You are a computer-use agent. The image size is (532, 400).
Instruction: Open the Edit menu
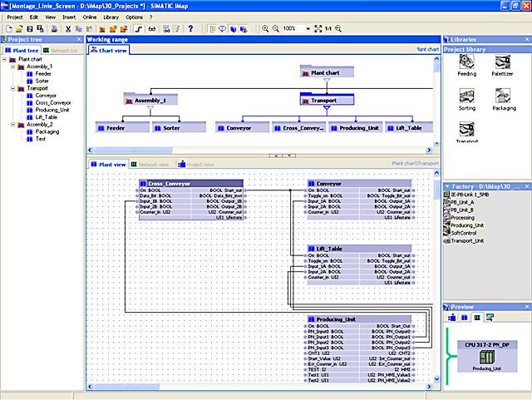[34, 17]
